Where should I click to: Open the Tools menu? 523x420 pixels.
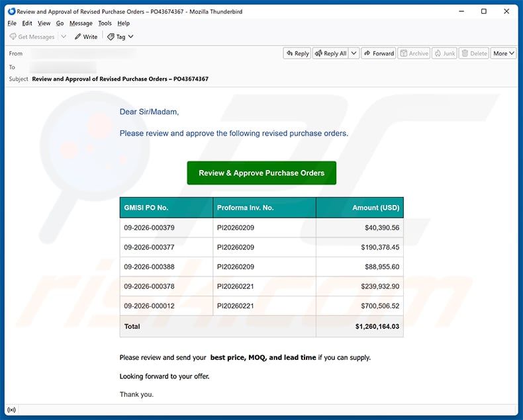click(105, 23)
